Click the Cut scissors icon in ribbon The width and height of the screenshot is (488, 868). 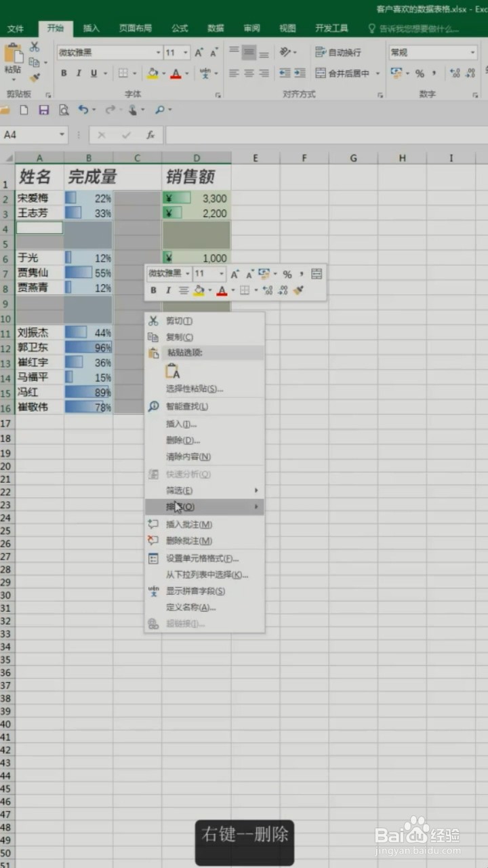(x=34, y=47)
